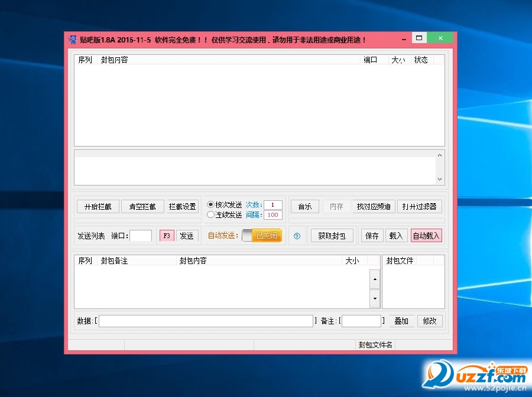Open the filter via 打开过滤器
Viewport: 532px width, 397px height.
coord(420,206)
